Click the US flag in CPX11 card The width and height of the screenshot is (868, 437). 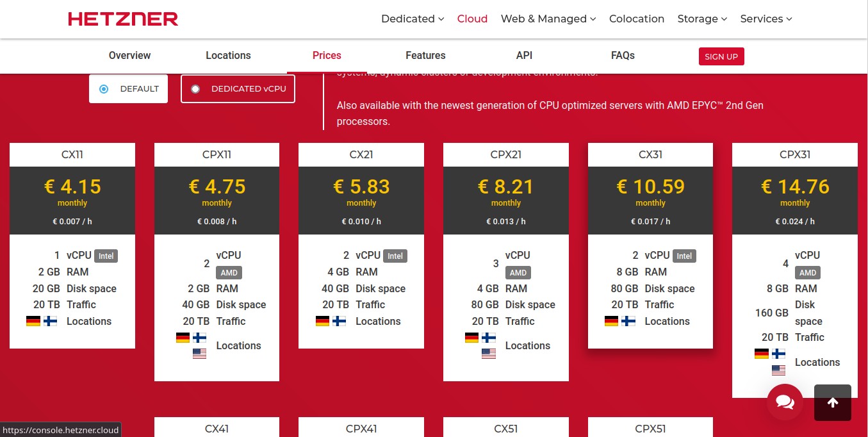[199, 354]
